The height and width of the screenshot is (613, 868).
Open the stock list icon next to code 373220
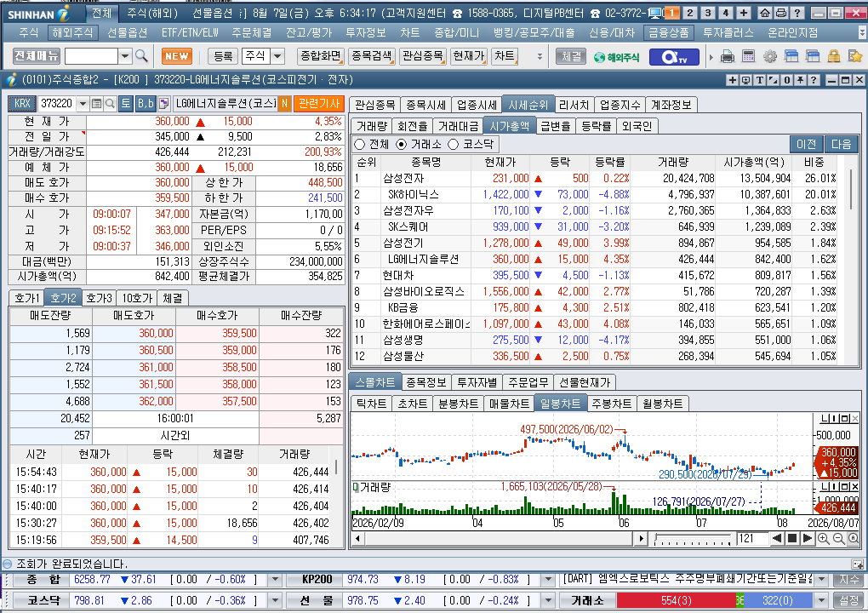pos(96,104)
